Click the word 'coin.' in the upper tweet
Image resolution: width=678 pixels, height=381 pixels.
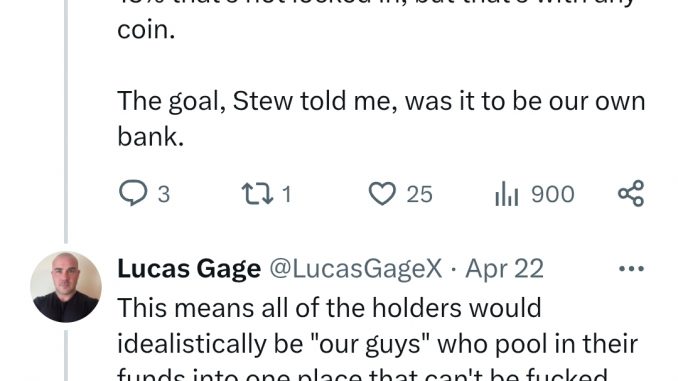[146, 30]
